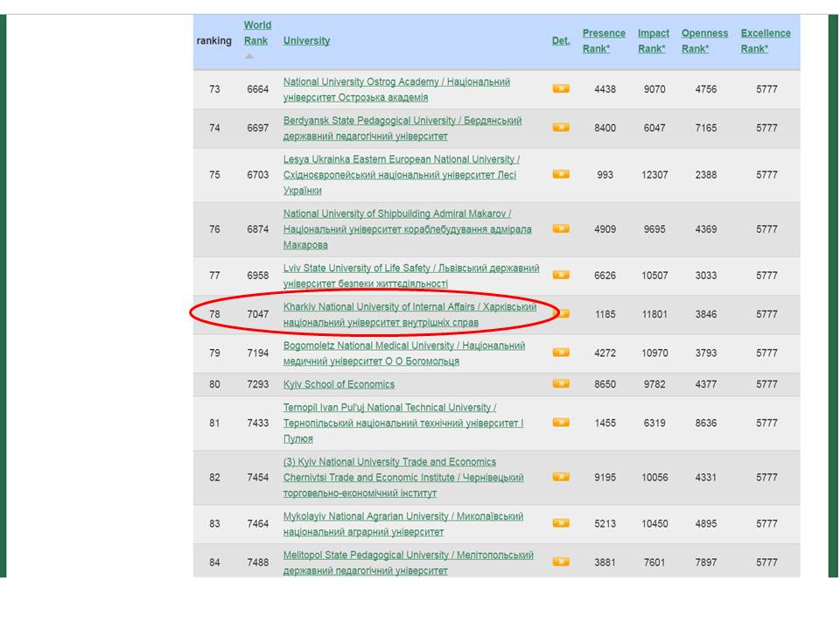Click details icon for Ternopil Technical University
Viewport: 840px width, 630px height.
coord(561,423)
